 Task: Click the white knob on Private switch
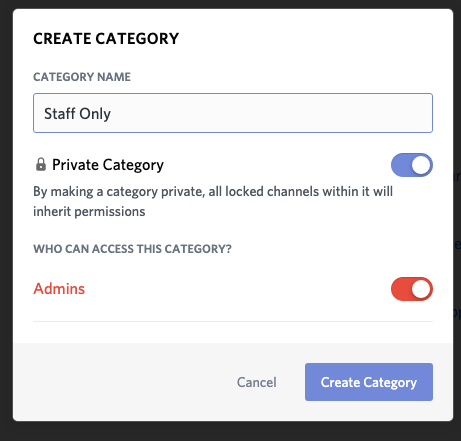421,165
